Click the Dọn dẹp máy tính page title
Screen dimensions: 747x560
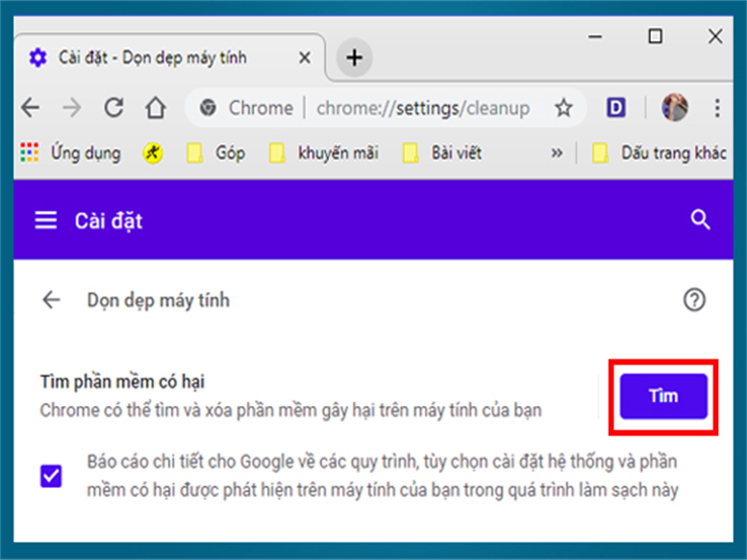point(158,301)
